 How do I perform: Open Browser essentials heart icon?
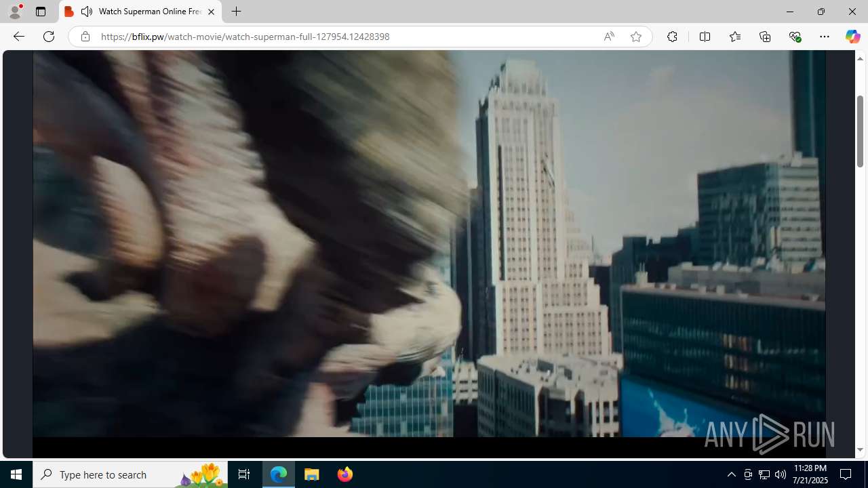795,37
